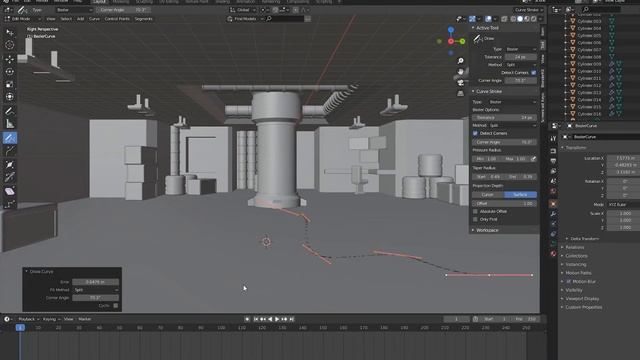Select the Tilt tool in left toolbar
Screen dimensions: 640x360
[x=9, y=177]
